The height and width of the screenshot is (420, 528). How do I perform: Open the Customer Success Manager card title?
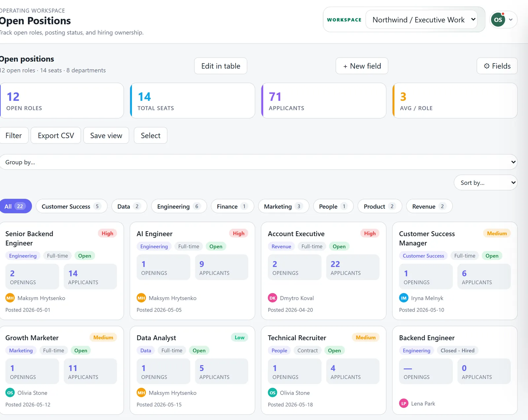pos(427,238)
